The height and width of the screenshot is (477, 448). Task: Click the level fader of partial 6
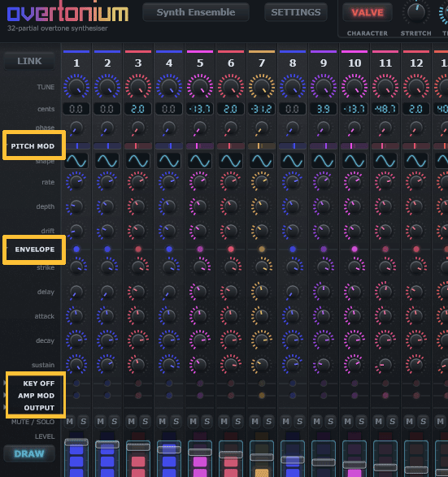click(x=231, y=455)
